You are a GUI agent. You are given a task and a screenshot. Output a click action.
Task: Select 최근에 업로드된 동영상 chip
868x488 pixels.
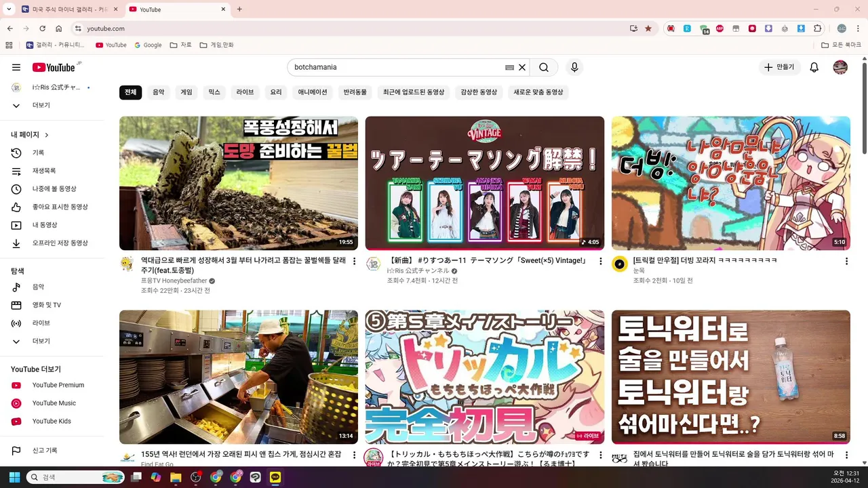coord(414,92)
